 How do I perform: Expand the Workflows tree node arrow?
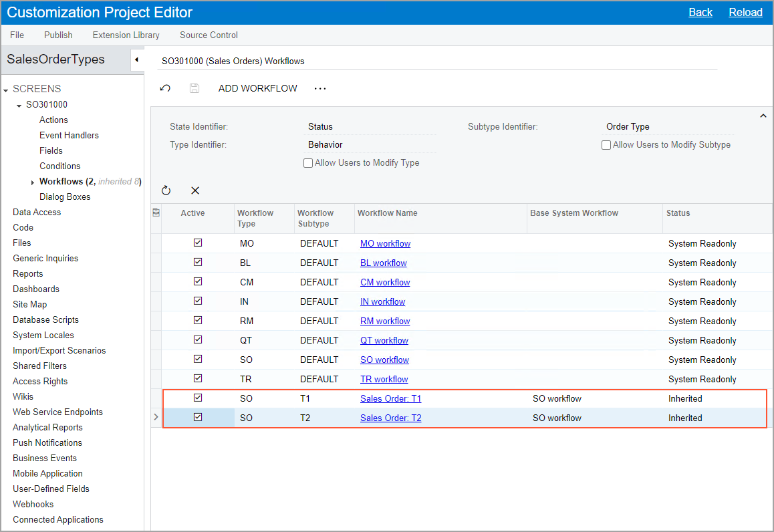click(33, 182)
